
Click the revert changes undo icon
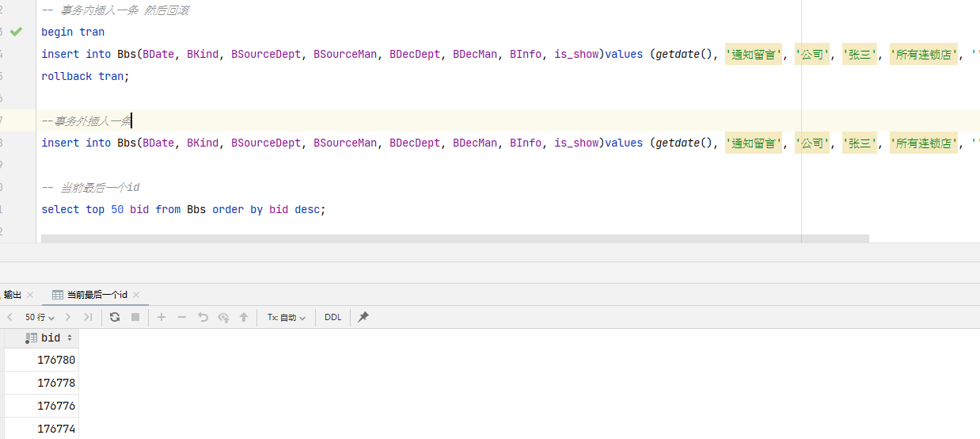(203, 317)
